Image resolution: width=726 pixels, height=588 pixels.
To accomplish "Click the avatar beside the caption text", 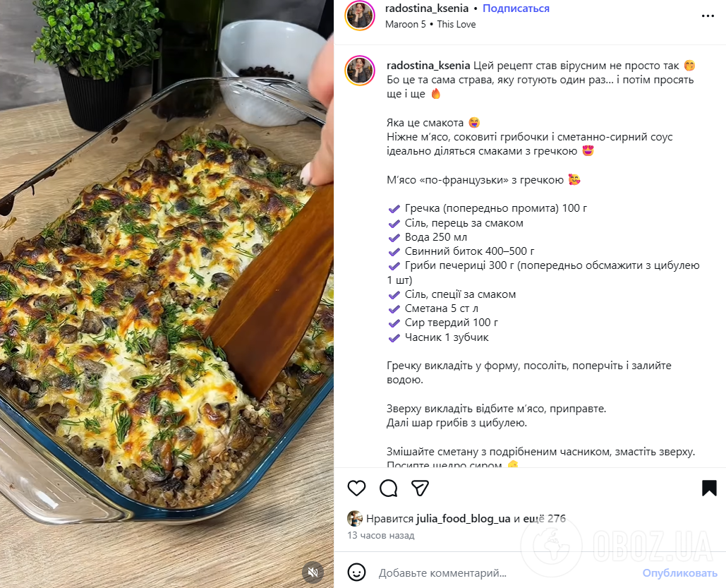I will pyautogui.click(x=360, y=71).
